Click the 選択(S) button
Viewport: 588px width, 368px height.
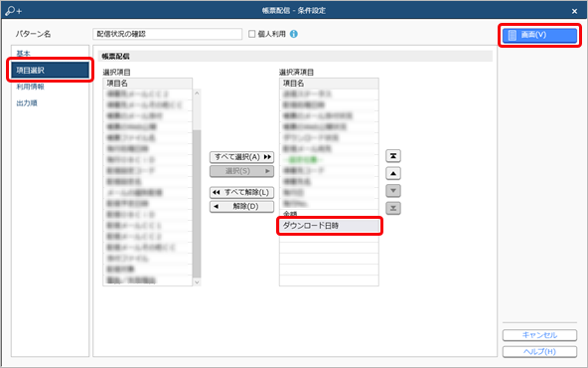[242, 171]
